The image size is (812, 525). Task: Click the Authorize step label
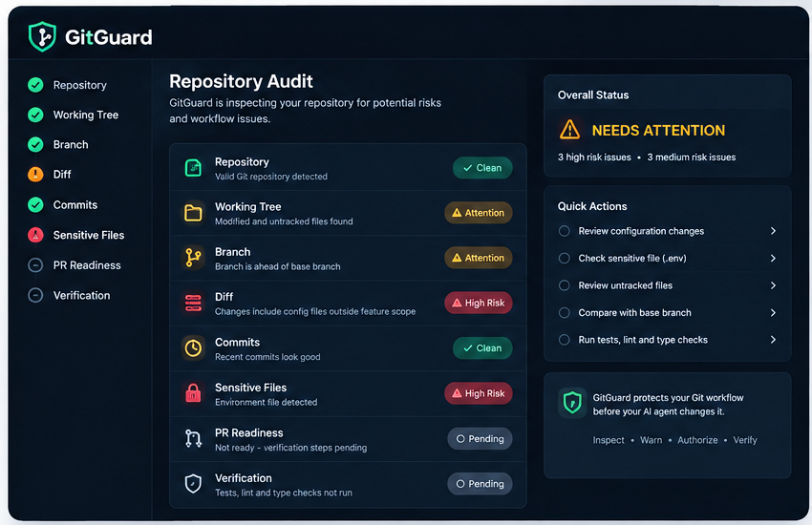coord(697,440)
